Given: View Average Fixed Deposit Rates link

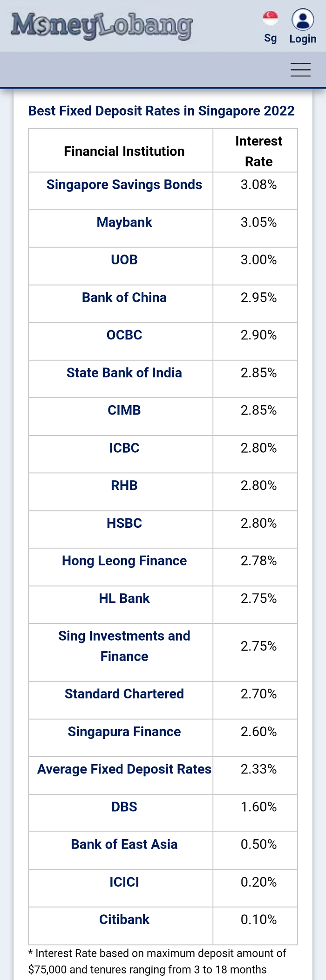Looking at the screenshot, I should pyautogui.click(x=124, y=769).
